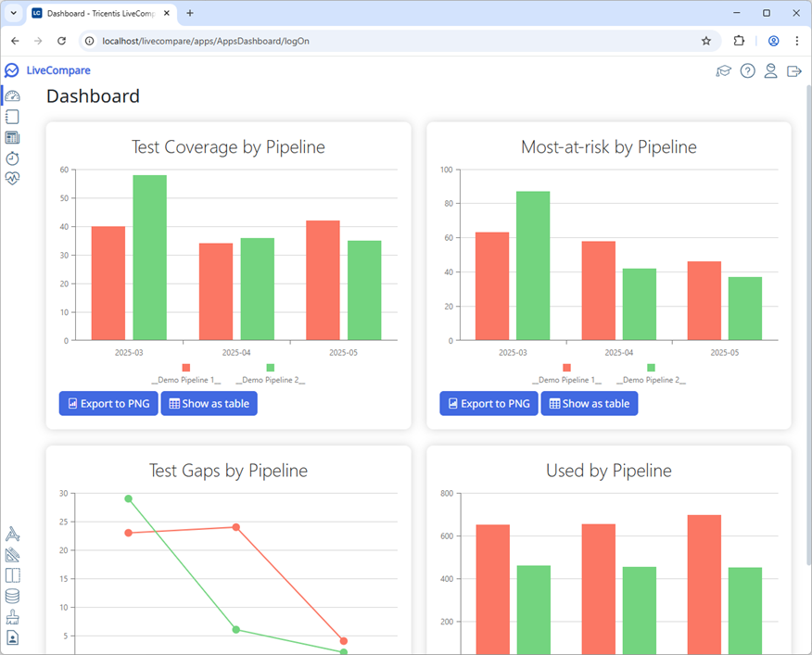Open the heart-pulse health icon in sidebar
Viewport: 812px width, 655px height.
point(11,178)
